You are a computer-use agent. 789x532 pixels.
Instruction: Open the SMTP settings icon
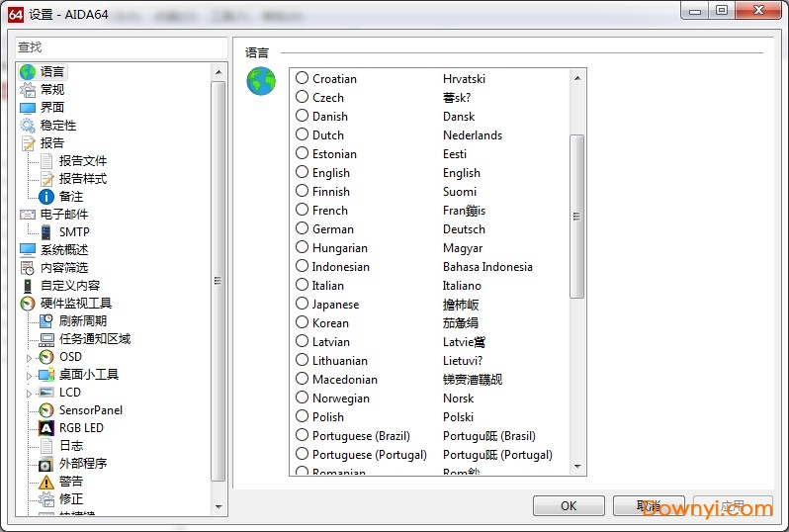(x=45, y=232)
